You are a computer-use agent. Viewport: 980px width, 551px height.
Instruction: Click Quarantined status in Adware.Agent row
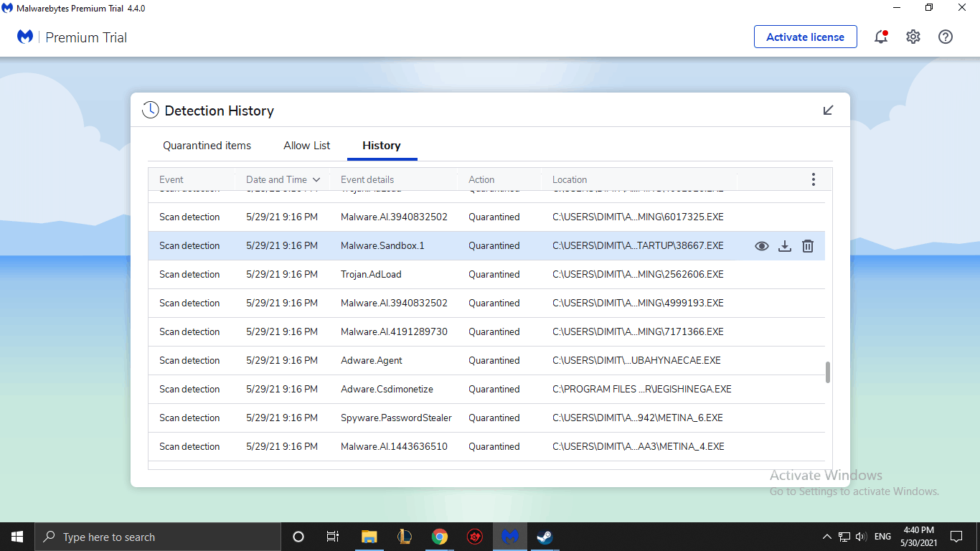pyautogui.click(x=494, y=360)
